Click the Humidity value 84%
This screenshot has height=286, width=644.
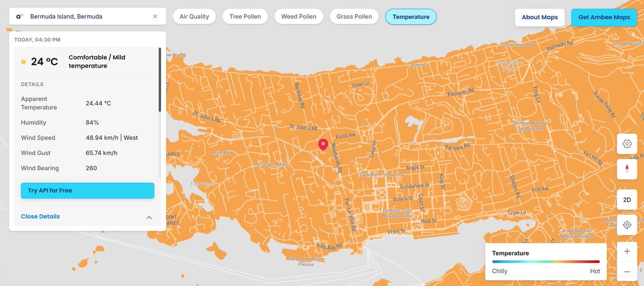point(92,122)
